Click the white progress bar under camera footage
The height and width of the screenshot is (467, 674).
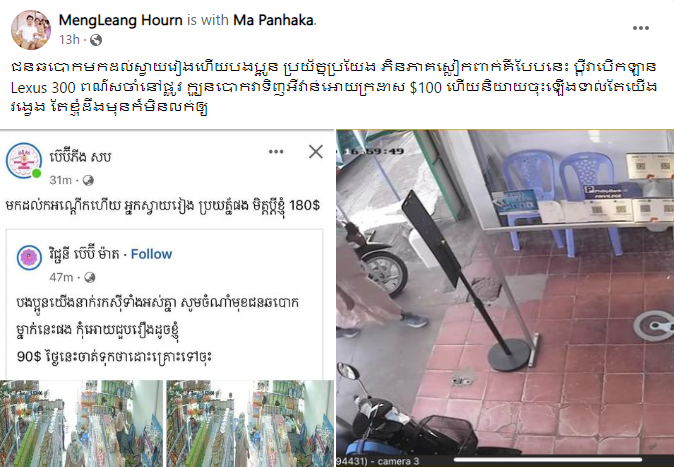coord(547,460)
